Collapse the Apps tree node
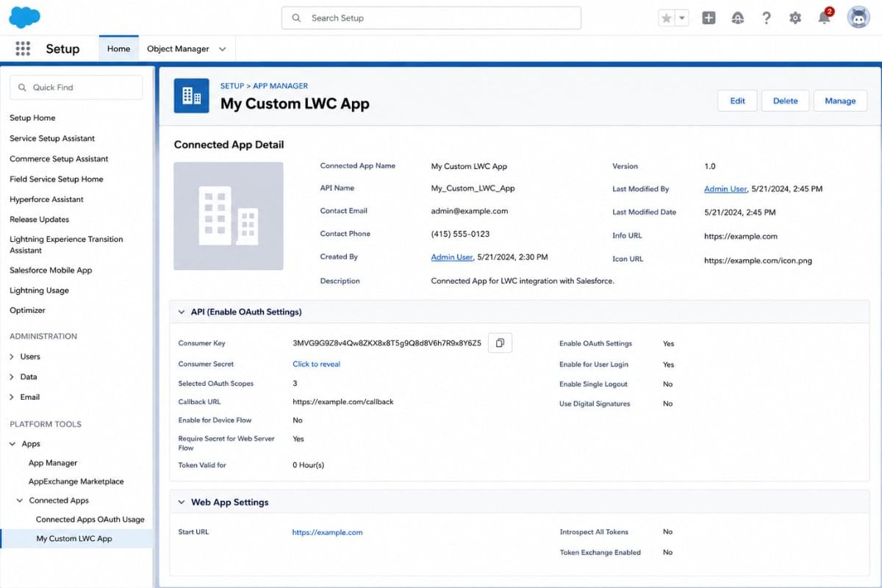This screenshot has width=882, height=588. (x=12, y=444)
